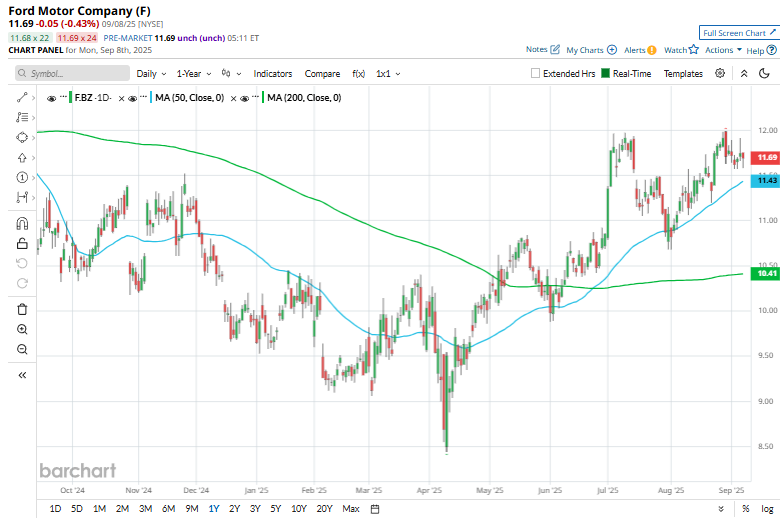The width and height of the screenshot is (780, 525).
Task: Collapse the drawing toolbar with double chevron
Action: click(x=22, y=375)
